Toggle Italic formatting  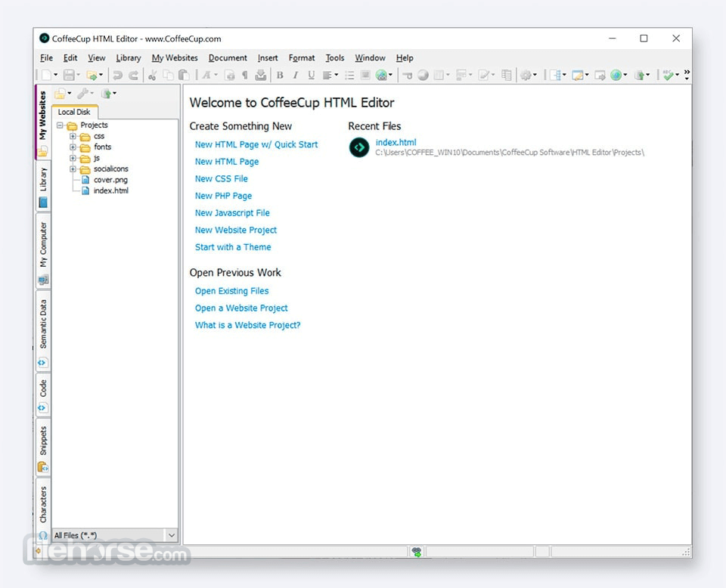pyautogui.click(x=296, y=75)
